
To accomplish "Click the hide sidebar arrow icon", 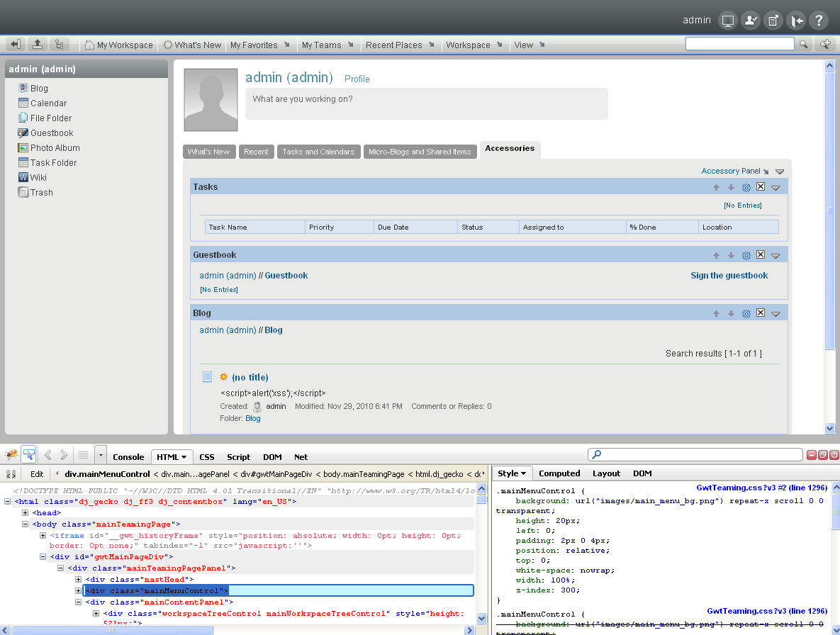I will tap(16, 45).
